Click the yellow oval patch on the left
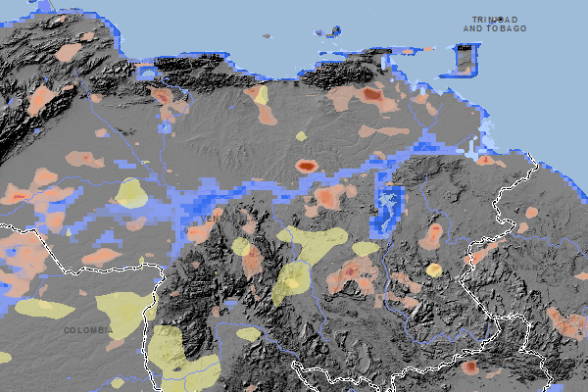The image size is (588, 392). pos(131,191)
